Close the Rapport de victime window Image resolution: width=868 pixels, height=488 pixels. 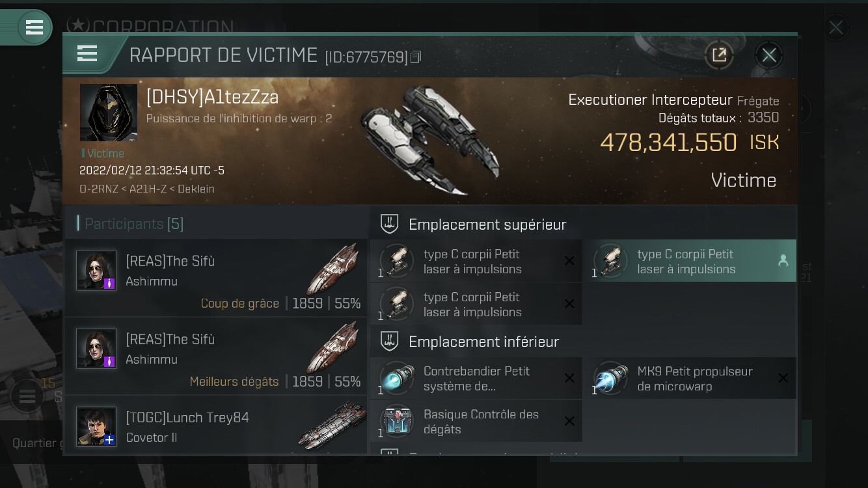tap(769, 55)
